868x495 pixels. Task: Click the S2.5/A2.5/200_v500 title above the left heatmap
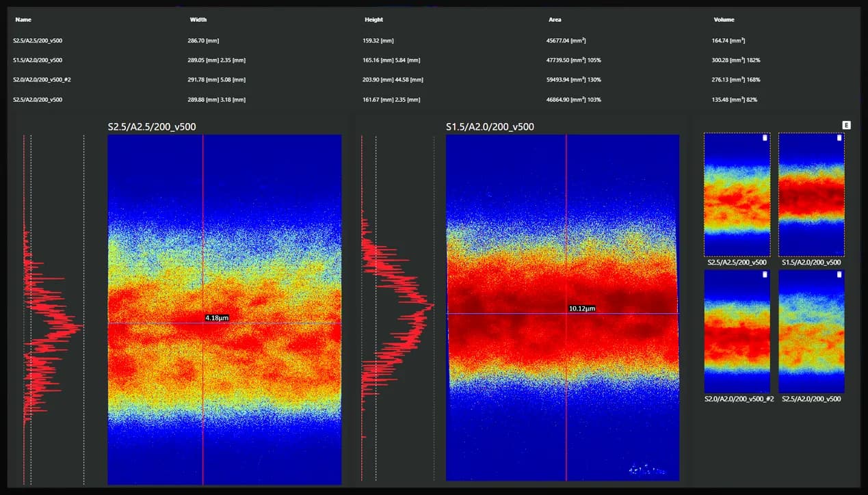point(153,126)
